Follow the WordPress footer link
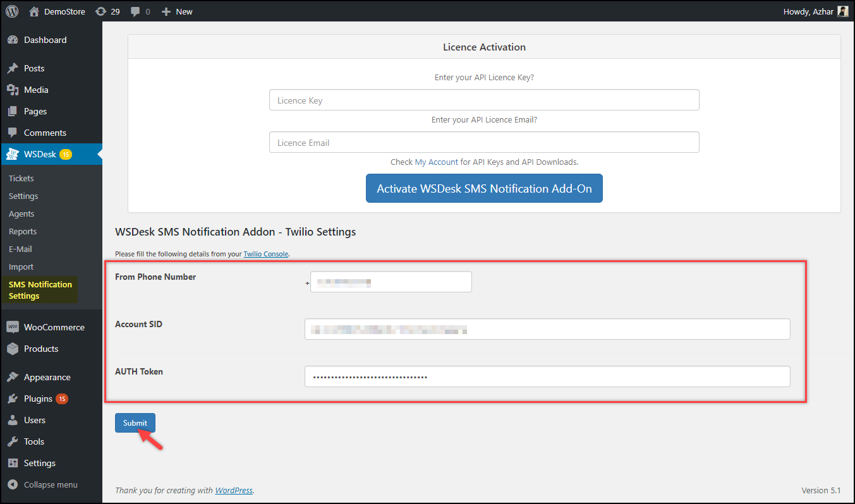This screenshot has width=855, height=504. 234,490
